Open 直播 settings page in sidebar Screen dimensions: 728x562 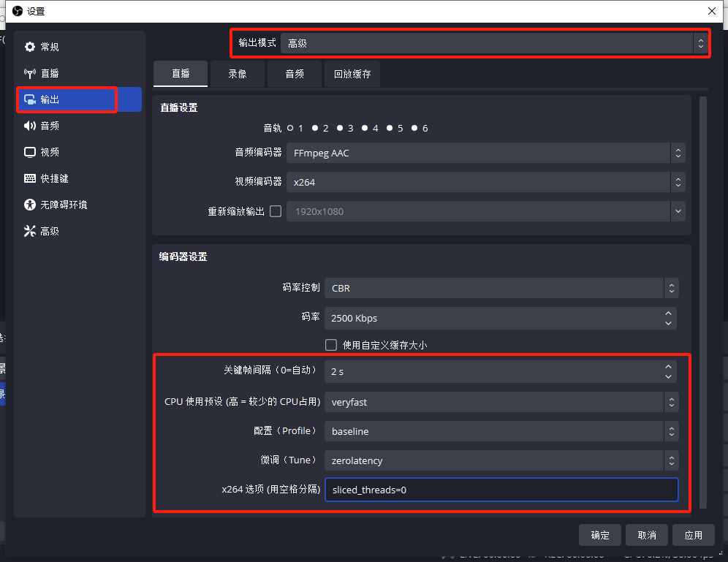[79, 73]
